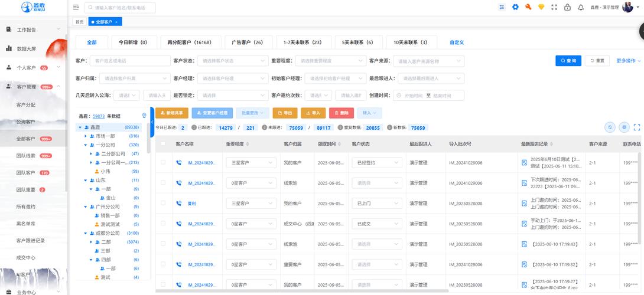Image resolution: width=644 pixels, height=295 pixels.
Task: Open follow-up record icon for 2025年6月10日测试 entry
Action: click(x=524, y=162)
